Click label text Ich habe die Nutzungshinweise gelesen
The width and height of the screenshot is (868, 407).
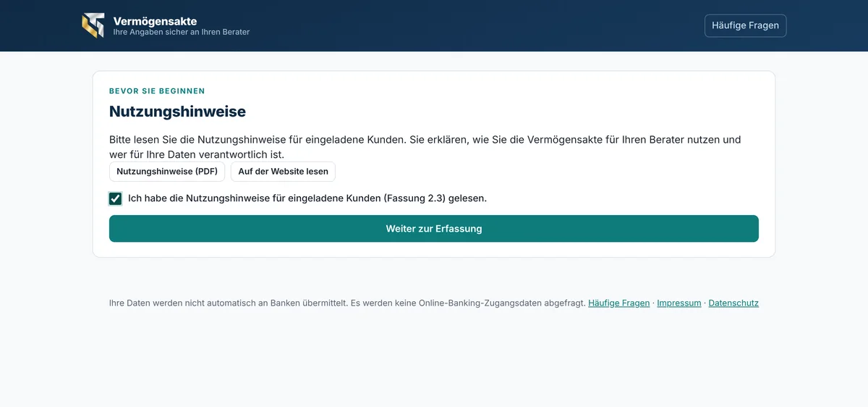point(307,198)
